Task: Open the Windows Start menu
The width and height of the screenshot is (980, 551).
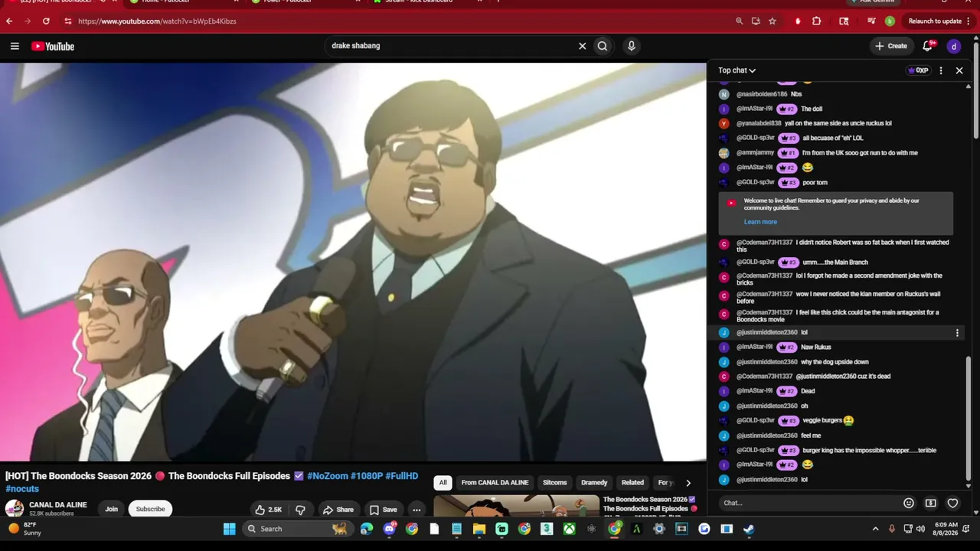Action: point(229,529)
